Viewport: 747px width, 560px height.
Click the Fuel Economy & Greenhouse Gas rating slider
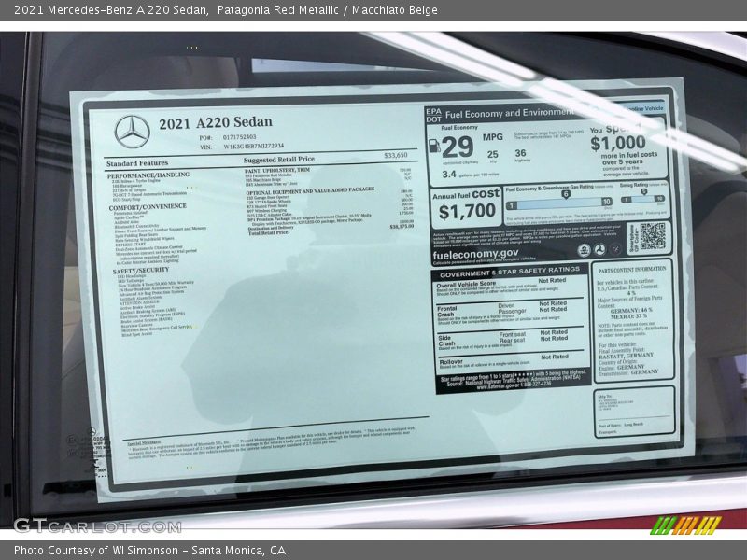(559, 203)
